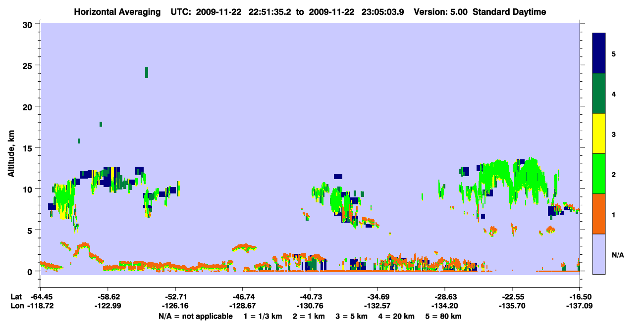Click the '2 = 1 km' legend entry
644x330 pixels.
(x=308, y=316)
